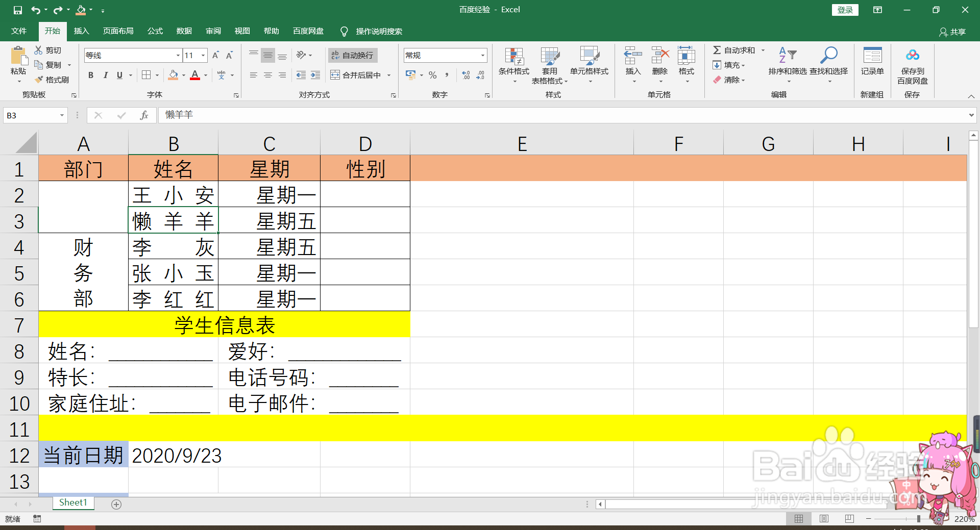Toggle Center horizontal alignment
This screenshot has width=980, height=530.
coord(268,75)
